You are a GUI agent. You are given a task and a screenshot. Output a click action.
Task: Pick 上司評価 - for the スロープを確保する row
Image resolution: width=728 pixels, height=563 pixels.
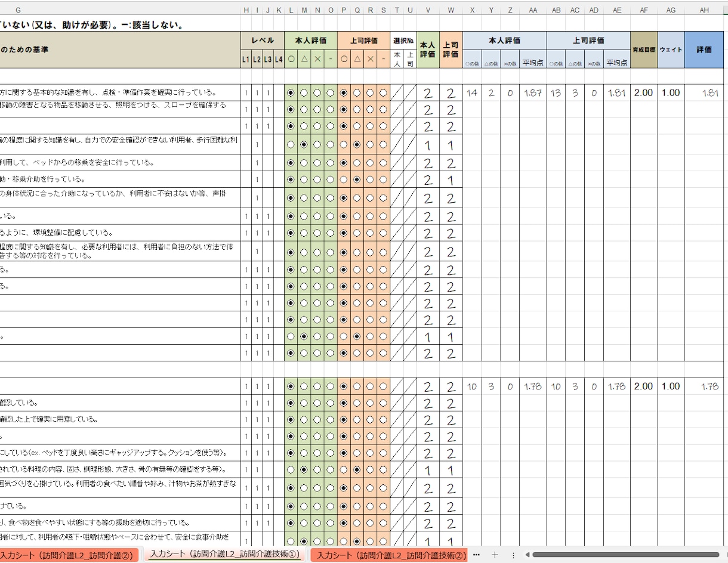[383, 110]
